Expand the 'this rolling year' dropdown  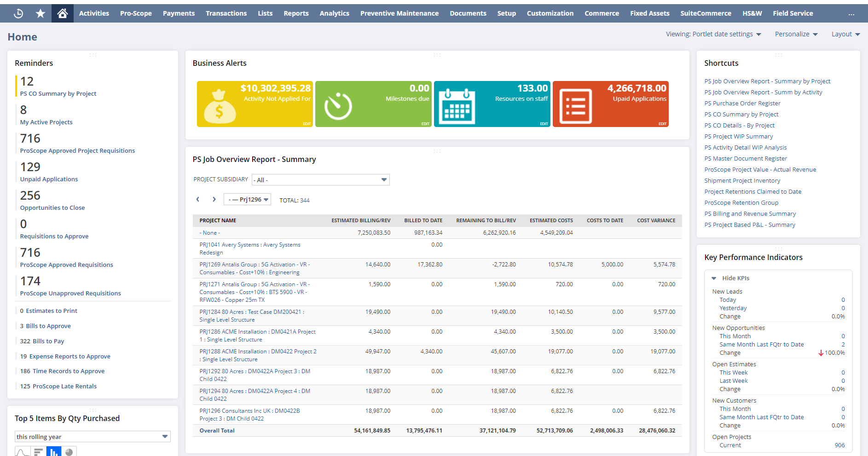pyautogui.click(x=165, y=436)
